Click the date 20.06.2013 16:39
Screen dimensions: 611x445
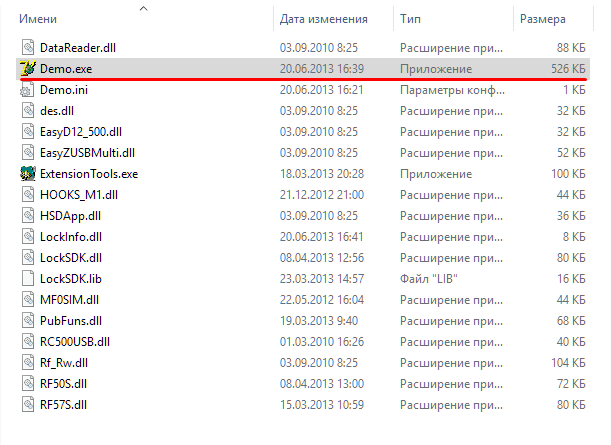(322, 69)
